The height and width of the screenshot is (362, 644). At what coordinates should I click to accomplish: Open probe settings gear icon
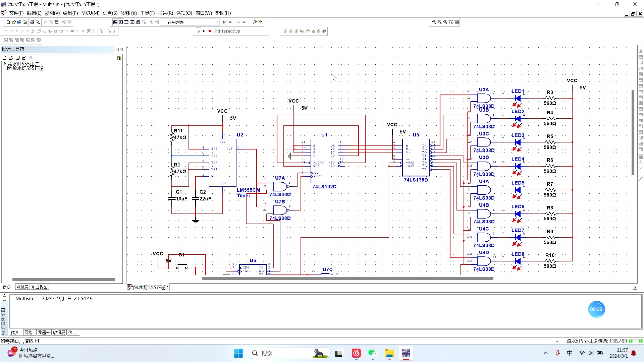pos(324,31)
